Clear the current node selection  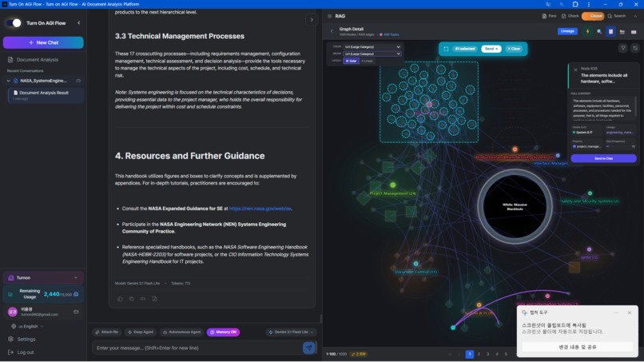coord(514,49)
